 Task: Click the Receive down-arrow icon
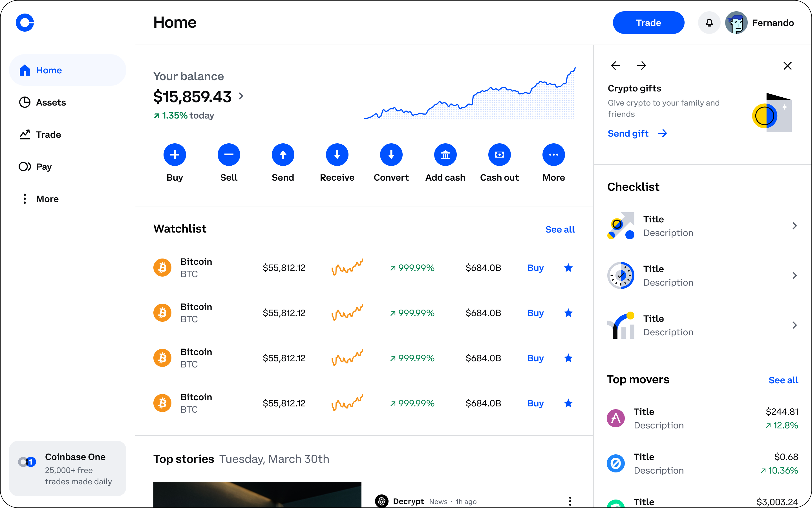coord(337,155)
